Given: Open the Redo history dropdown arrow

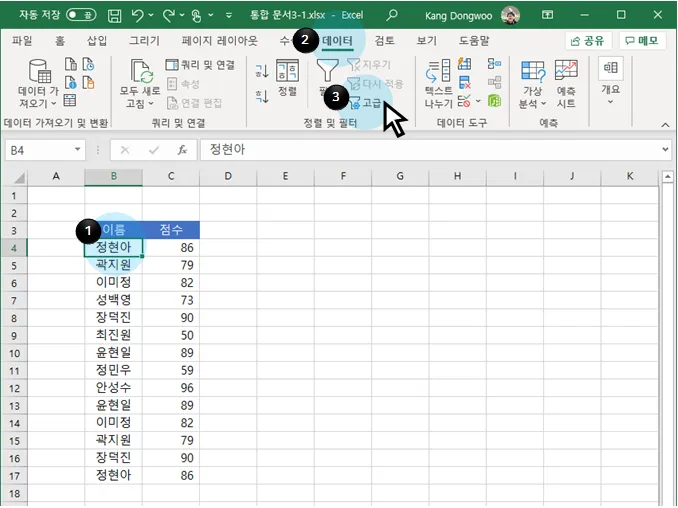Looking at the screenshot, I should click(x=182, y=16).
